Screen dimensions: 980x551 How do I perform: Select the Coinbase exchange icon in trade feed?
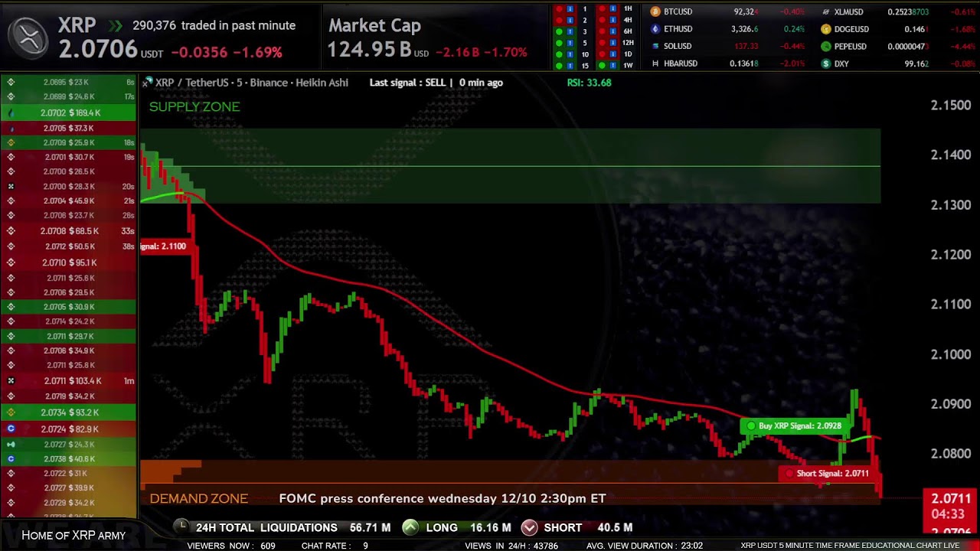(x=11, y=429)
